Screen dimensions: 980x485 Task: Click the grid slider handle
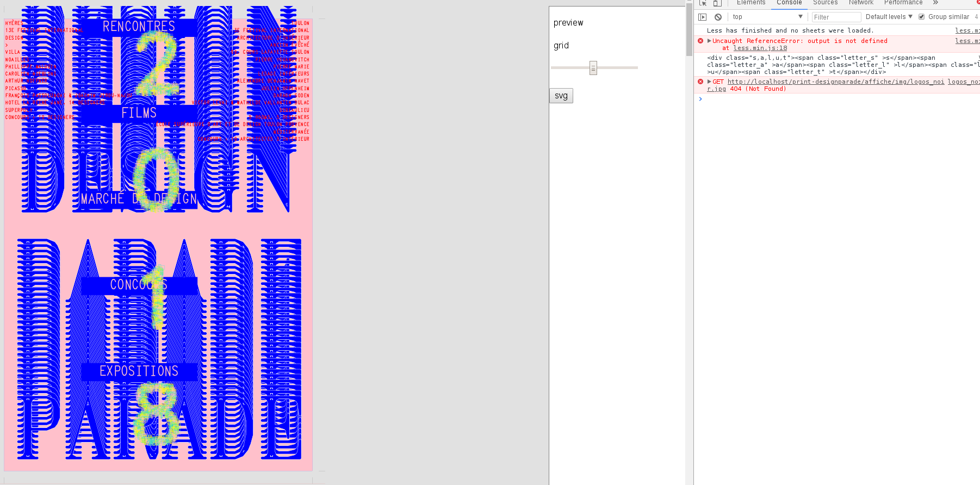pos(593,68)
